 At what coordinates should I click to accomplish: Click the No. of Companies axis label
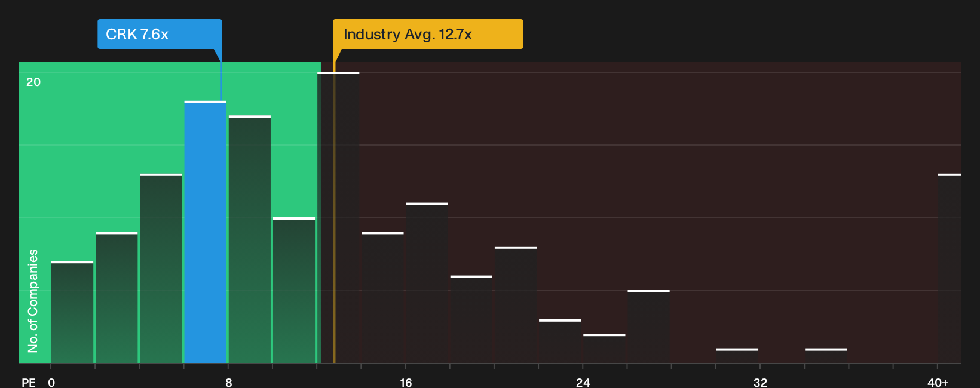pyautogui.click(x=33, y=300)
